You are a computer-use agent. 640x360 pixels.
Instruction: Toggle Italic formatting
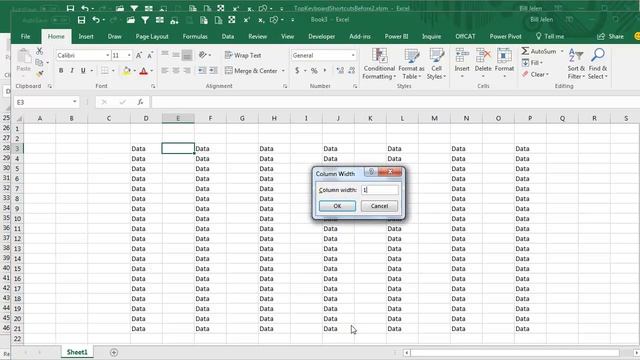tap(72, 71)
